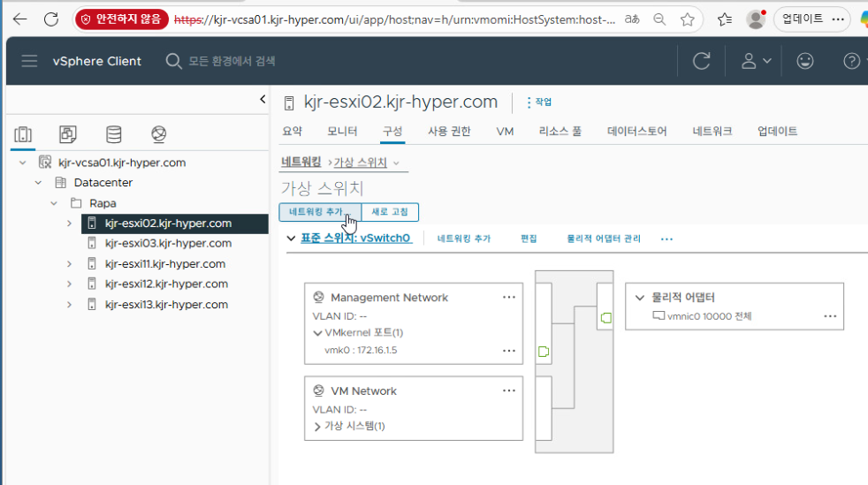Click vSwitch0 row 네트워킹 추가 link
The width and height of the screenshot is (868, 485).
click(x=464, y=239)
